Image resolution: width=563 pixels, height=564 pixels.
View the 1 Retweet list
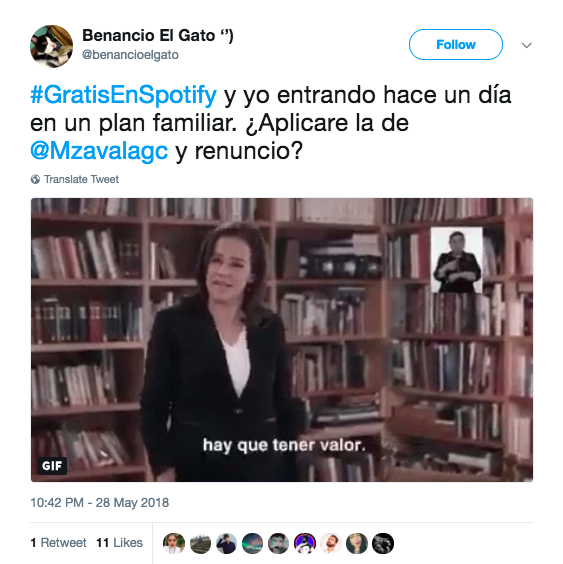point(58,542)
